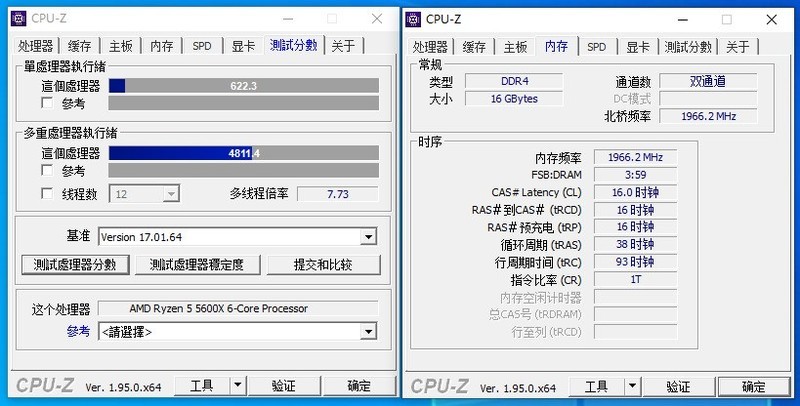Click 验证 button in right window
The height and width of the screenshot is (406, 800).
(x=679, y=387)
